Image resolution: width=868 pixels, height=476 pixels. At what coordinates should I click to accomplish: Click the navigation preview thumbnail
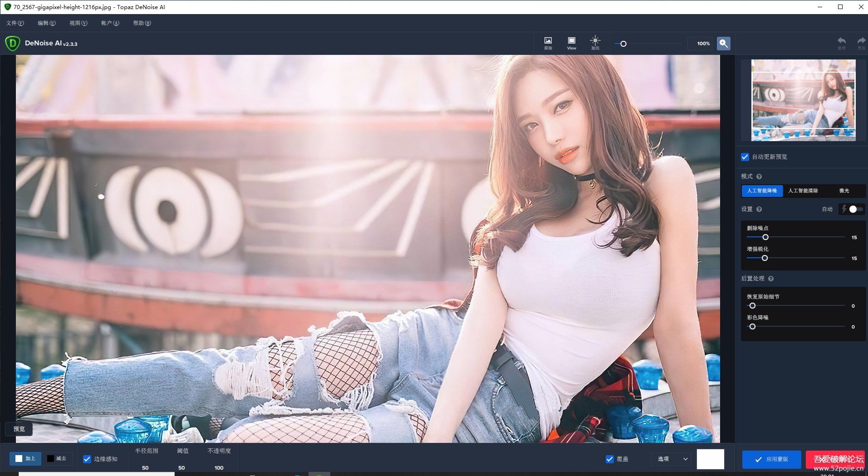tap(803, 100)
